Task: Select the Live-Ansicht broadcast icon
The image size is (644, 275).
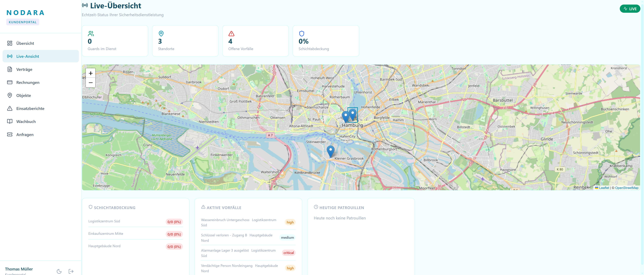Action: [10, 56]
